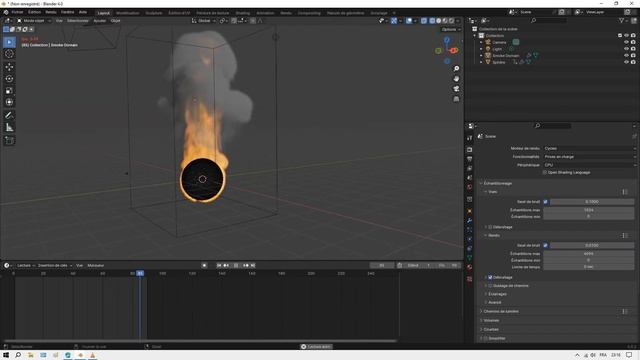640x360 pixels.
Task: Open Texture properties tab (checker icon)
Action: 469,279
